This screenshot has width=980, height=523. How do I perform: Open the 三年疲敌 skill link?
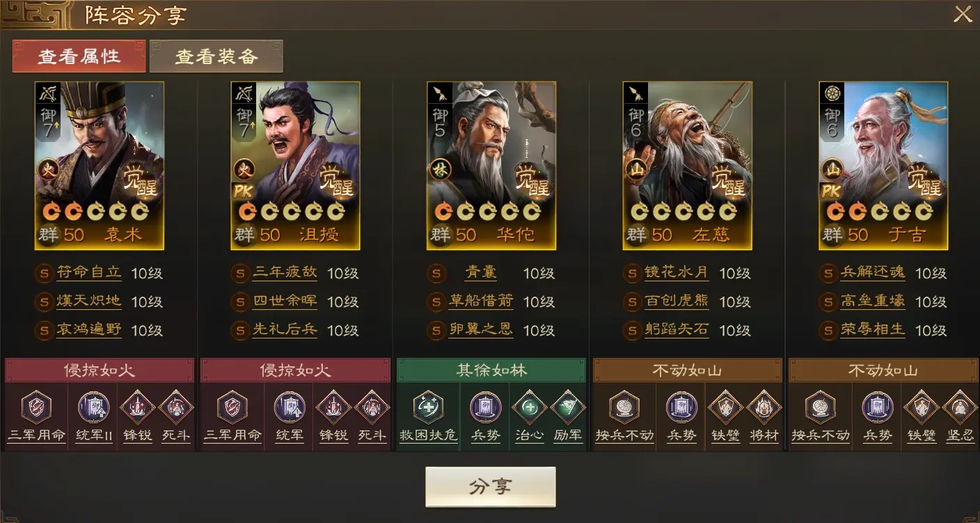tap(285, 272)
